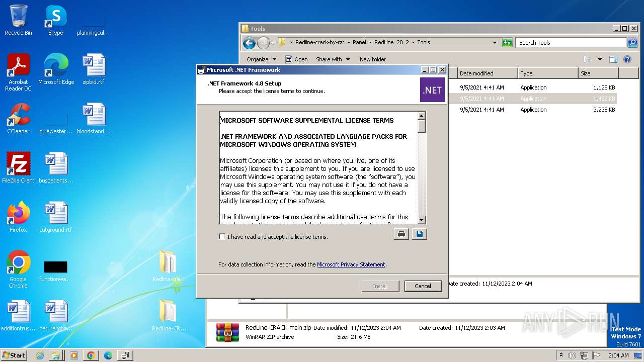The image size is (644, 362).
Task: Change view layout icon in explorer
Action: [587, 59]
